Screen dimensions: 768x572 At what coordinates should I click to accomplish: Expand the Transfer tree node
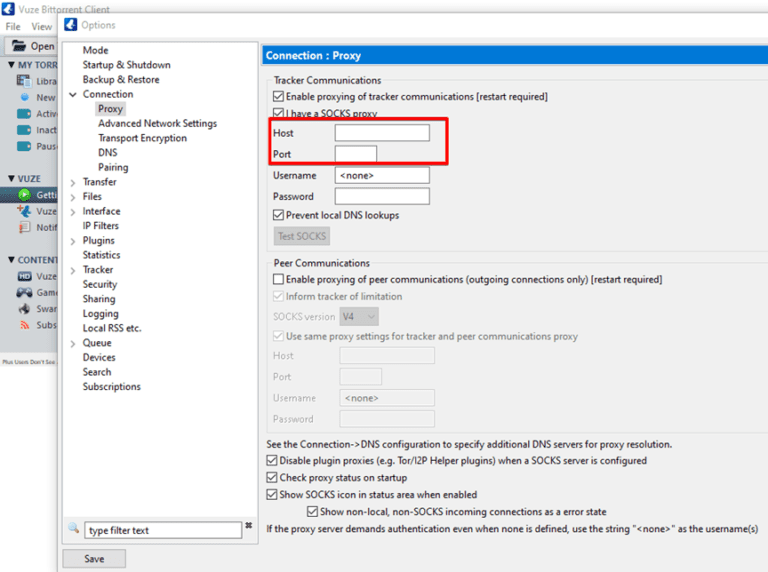click(x=73, y=183)
